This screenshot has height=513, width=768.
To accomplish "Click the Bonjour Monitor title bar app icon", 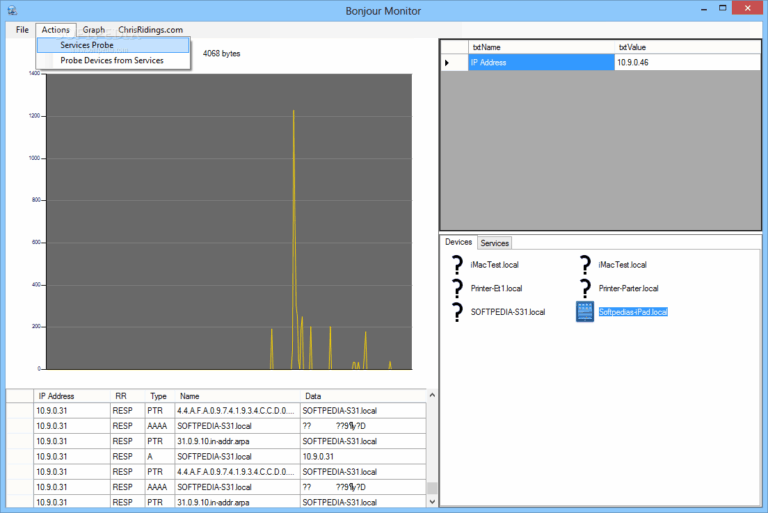I will (x=10, y=10).
